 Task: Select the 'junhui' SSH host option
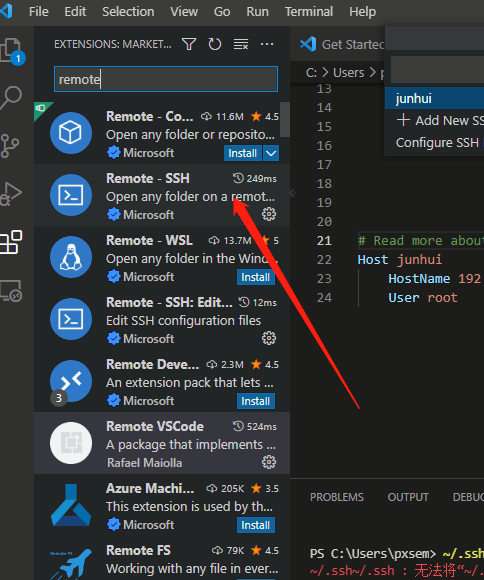(x=434, y=98)
